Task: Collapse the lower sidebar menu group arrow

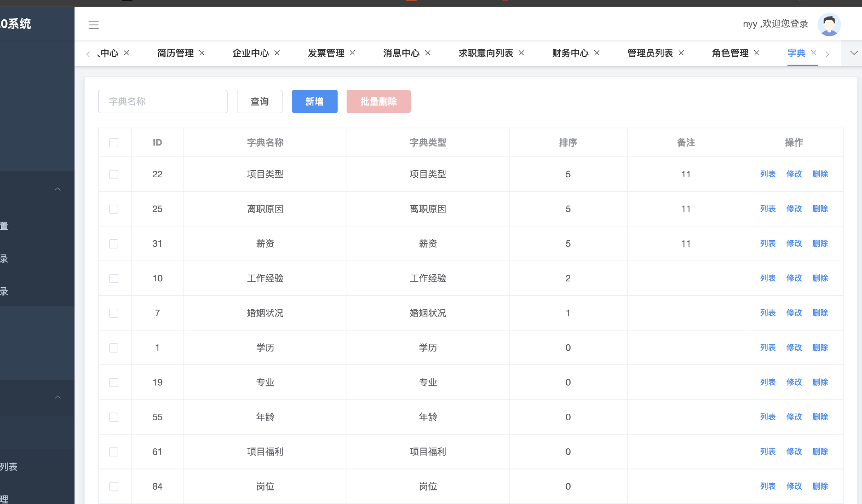Action: click(x=57, y=397)
